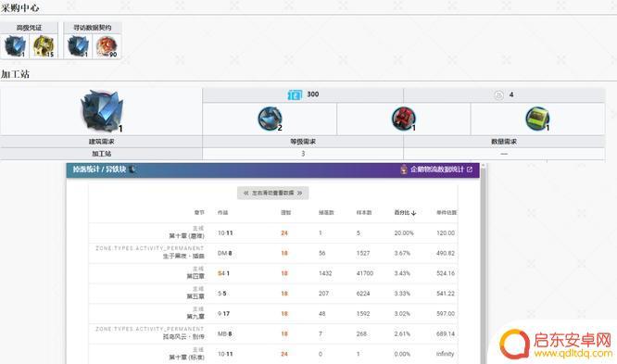The image size is (617, 364).
Task: Click the 左右滑动查看数据 button
Action: (x=272, y=193)
